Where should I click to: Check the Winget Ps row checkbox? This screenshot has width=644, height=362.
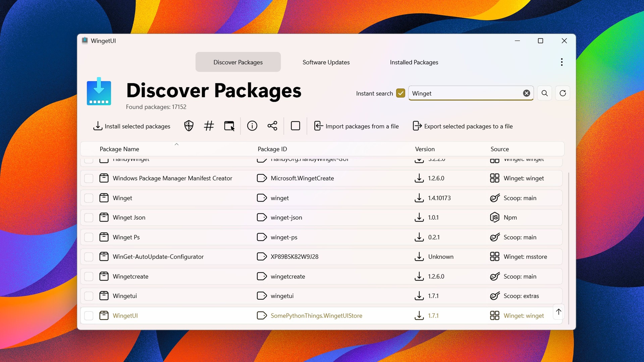(x=89, y=237)
